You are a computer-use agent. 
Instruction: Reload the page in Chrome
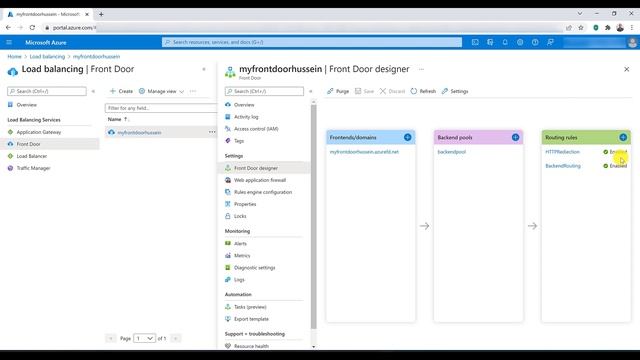(32, 27)
